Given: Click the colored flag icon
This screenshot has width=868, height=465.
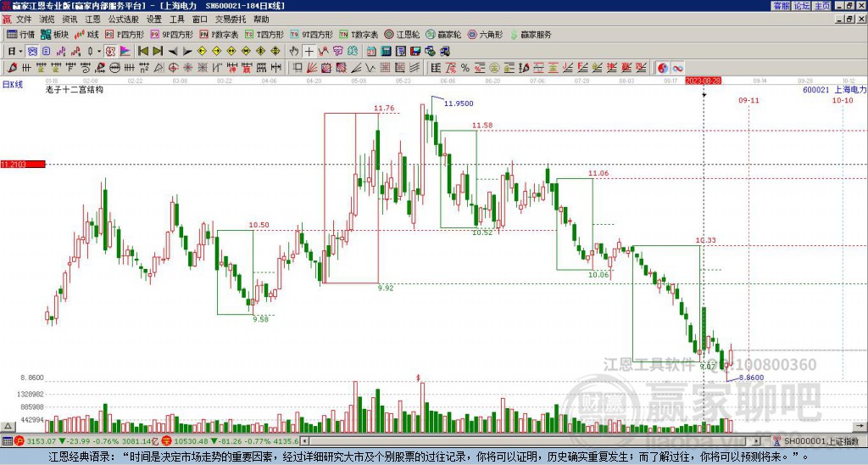Looking at the screenshot, I should click(125, 51).
